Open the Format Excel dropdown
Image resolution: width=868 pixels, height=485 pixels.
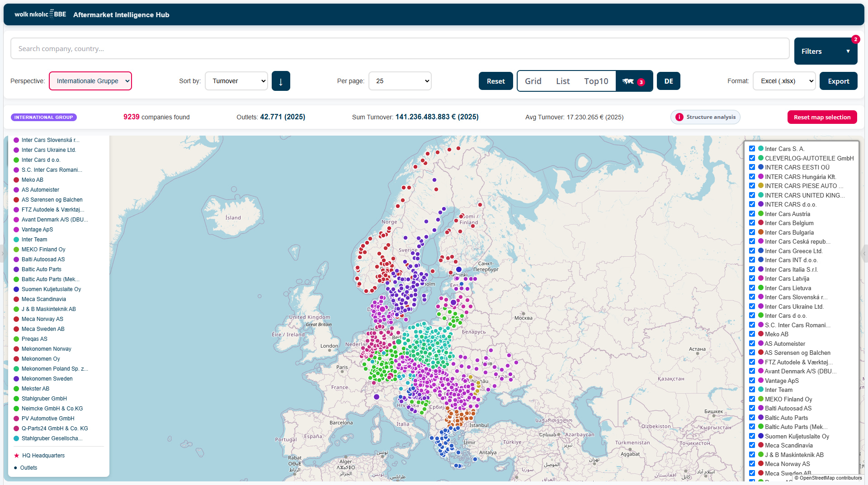[784, 81]
